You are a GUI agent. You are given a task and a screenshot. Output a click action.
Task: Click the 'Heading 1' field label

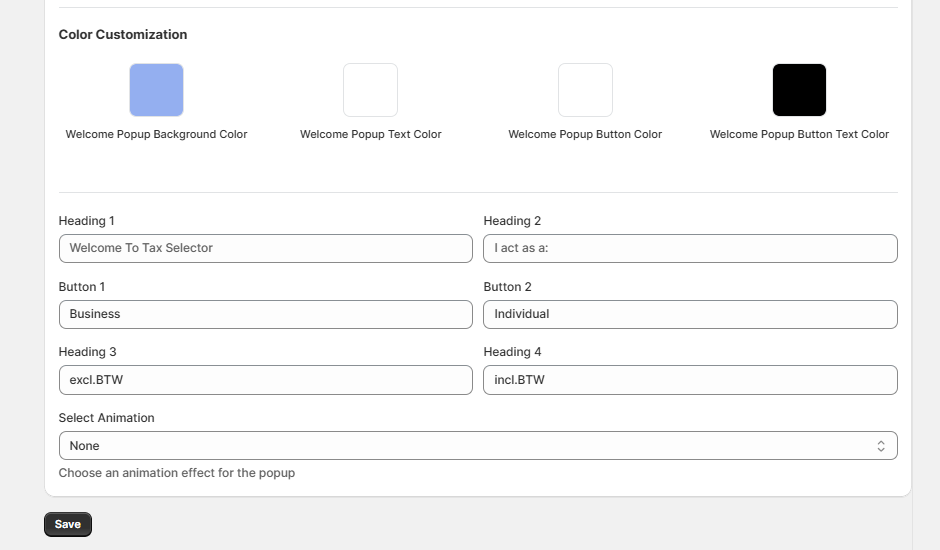(x=87, y=221)
